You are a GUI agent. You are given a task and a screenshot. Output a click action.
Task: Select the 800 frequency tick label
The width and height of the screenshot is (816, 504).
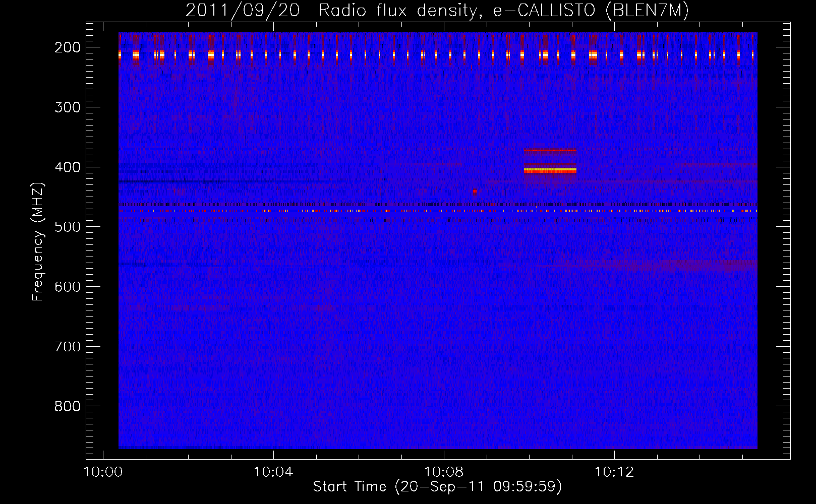click(x=68, y=406)
